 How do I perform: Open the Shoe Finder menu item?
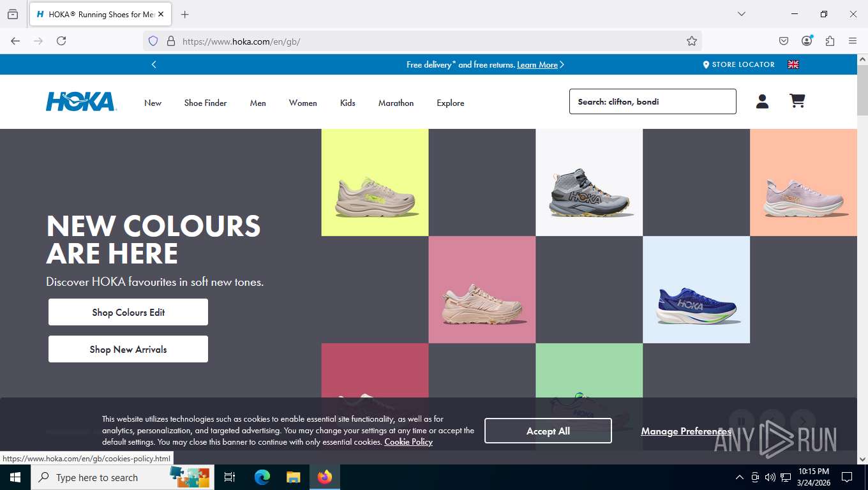206,103
